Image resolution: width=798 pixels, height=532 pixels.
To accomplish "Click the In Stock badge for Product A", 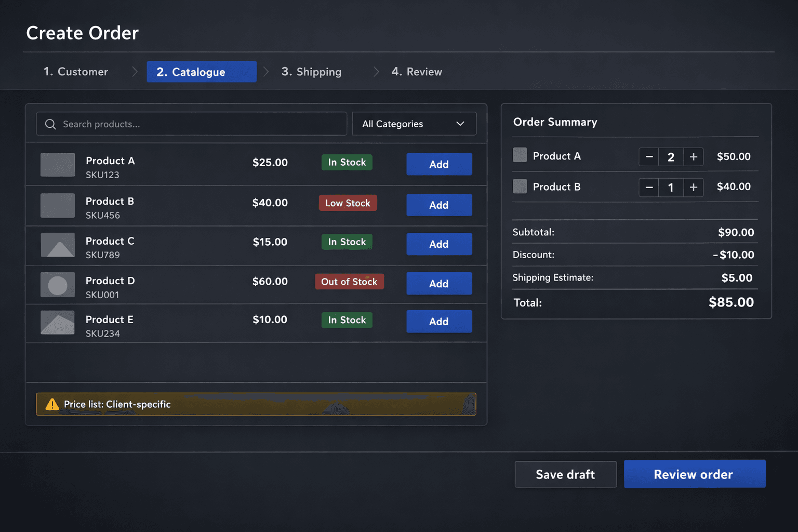I will [347, 162].
